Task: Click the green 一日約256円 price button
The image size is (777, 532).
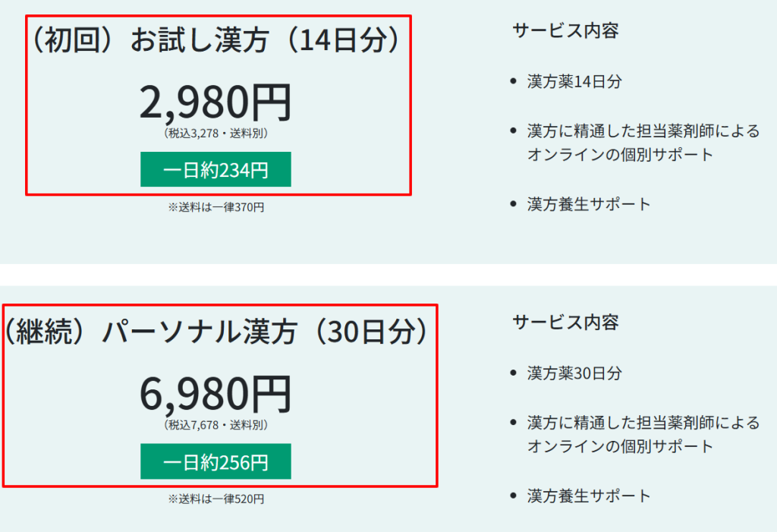Action: click(x=215, y=461)
